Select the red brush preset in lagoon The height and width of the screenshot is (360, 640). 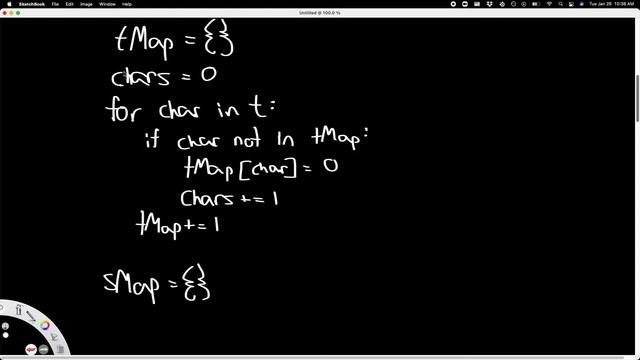coord(31,349)
